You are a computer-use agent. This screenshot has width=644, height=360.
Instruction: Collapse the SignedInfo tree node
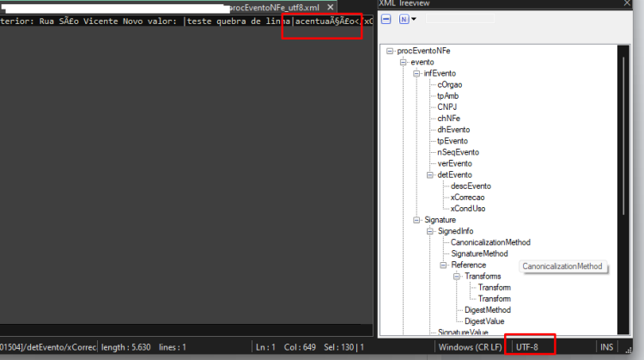tap(430, 231)
